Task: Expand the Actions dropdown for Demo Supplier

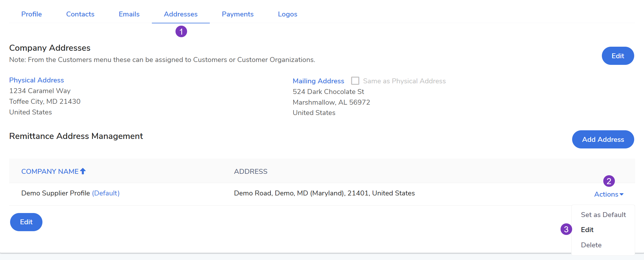Action: (608, 194)
